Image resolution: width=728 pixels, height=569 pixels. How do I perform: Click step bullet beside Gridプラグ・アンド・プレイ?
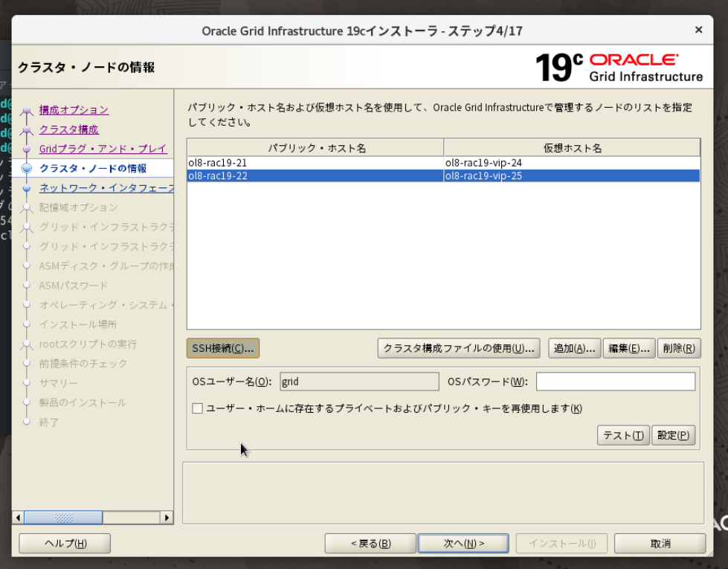[27, 149]
